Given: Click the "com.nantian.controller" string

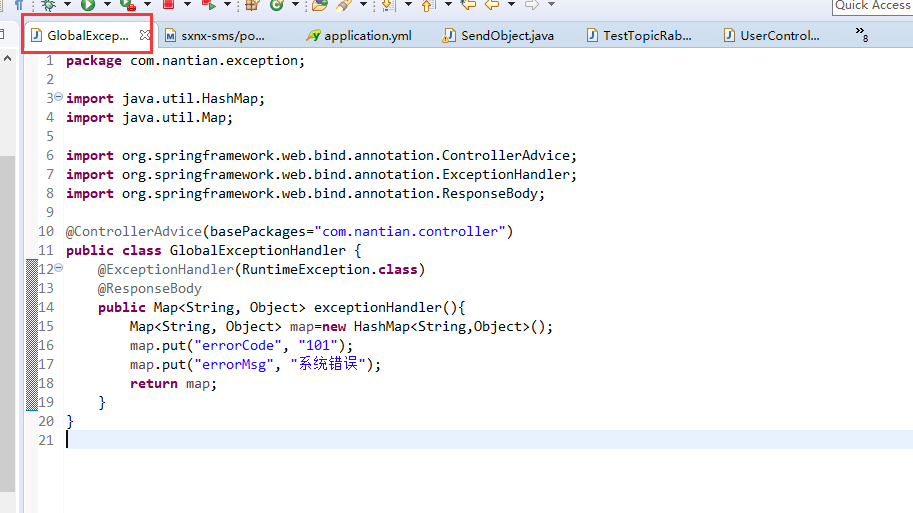Looking at the screenshot, I should pyautogui.click(x=410, y=232).
